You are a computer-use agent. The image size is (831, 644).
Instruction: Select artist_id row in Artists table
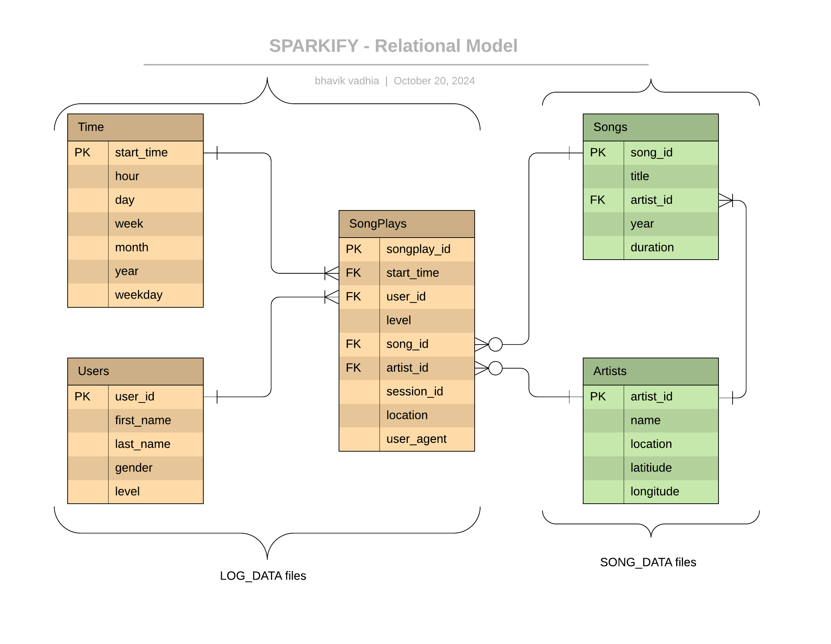tap(650, 397)
